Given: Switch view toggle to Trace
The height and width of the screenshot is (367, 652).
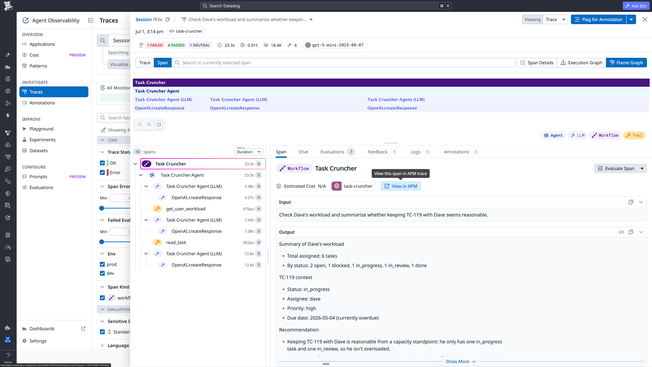Looking at the screenshot, I should (145, 63).
